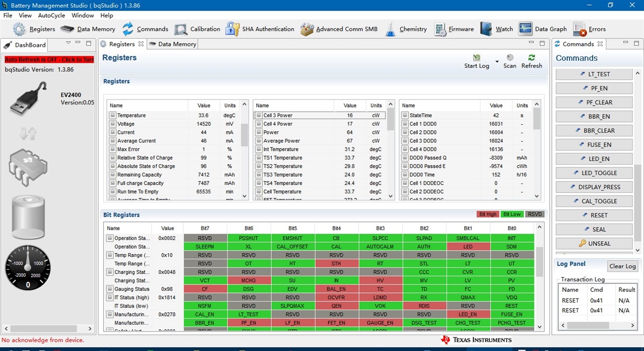Toggle the Gauging Status log icon
This screenshot has height=351, width=644.
pos(110,289)
